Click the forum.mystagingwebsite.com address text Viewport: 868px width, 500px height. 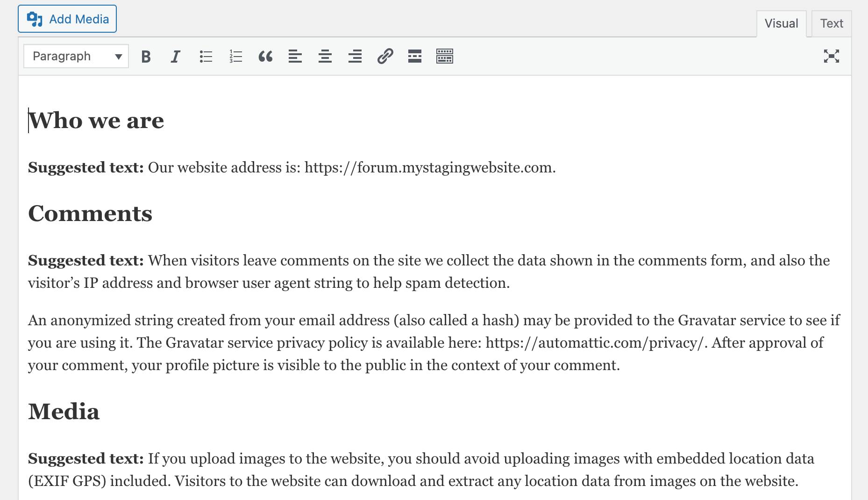pos(430,167)
